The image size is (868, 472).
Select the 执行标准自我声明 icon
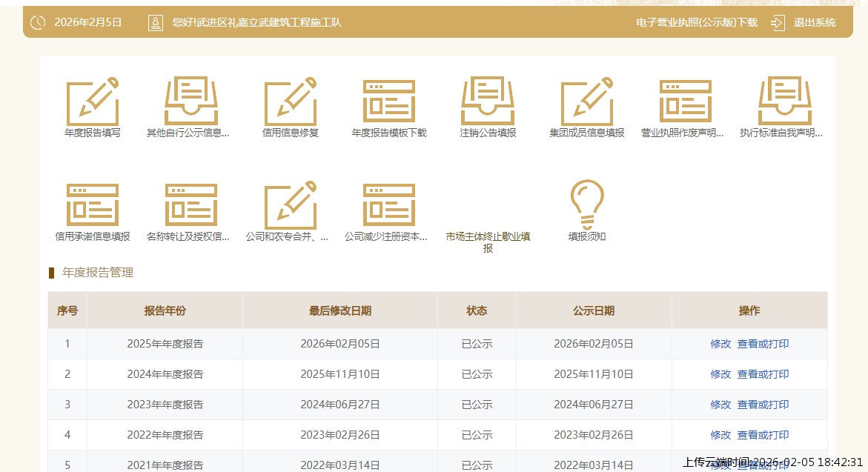coord(784,101)
